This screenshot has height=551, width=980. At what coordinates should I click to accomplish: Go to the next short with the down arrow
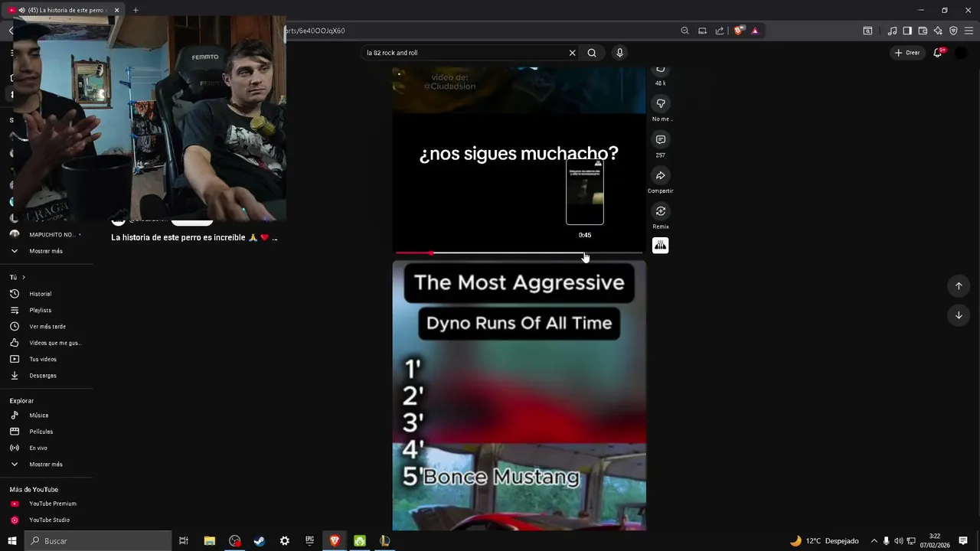tap(959, 315)
